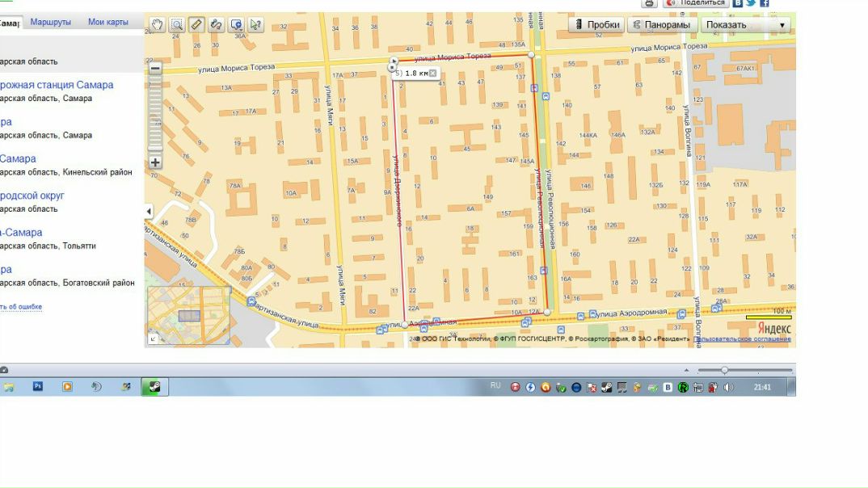Collapse the mini overview map
The height and width of the screenshot is (488, 868).
(153, 339)
